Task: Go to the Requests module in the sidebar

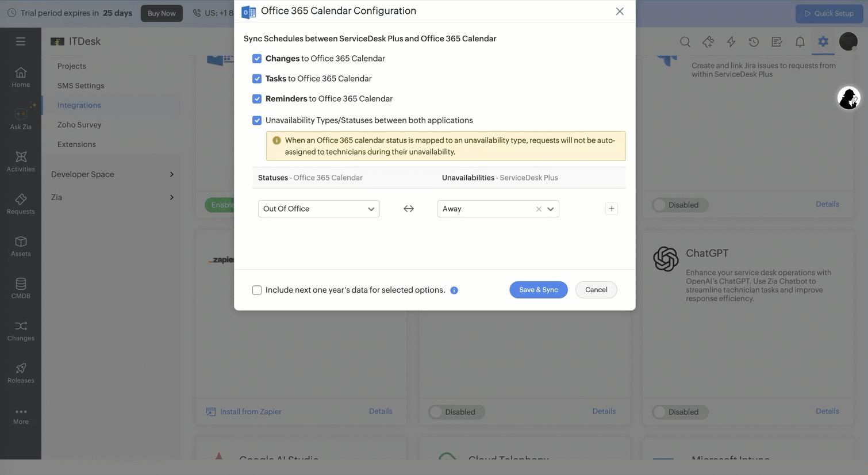Action: click(x=21, y=204)
